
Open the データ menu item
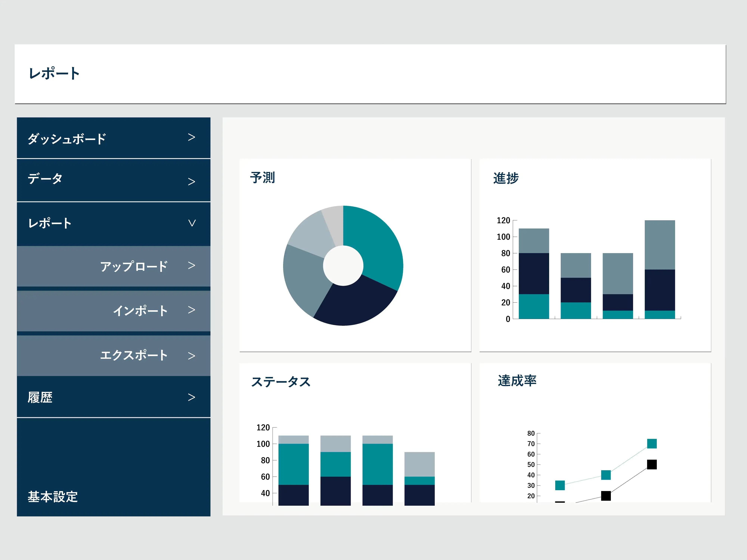(45, 179)
